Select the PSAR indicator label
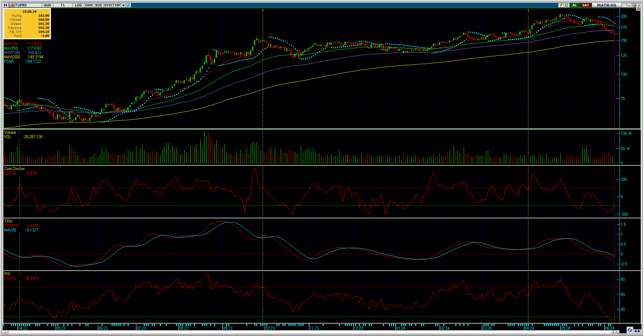Viewport: 644px width, 336px height. (9, 61)
